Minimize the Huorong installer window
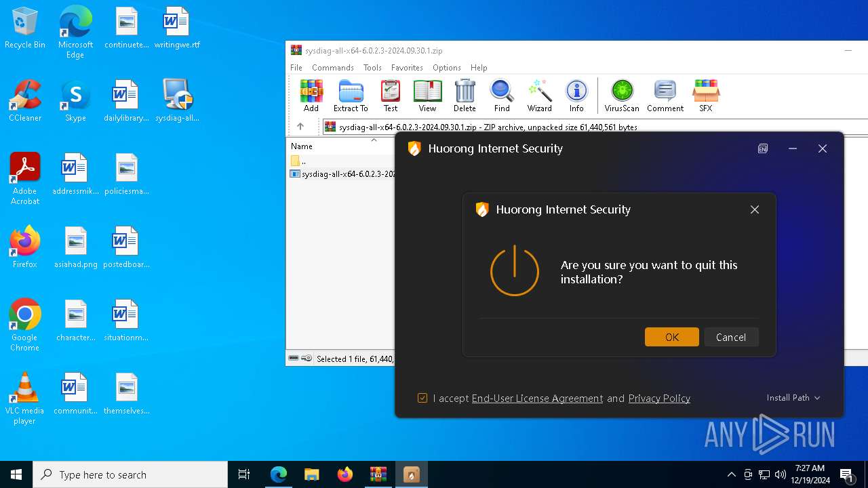Screen dimensions: 868x488 [793, 148]
